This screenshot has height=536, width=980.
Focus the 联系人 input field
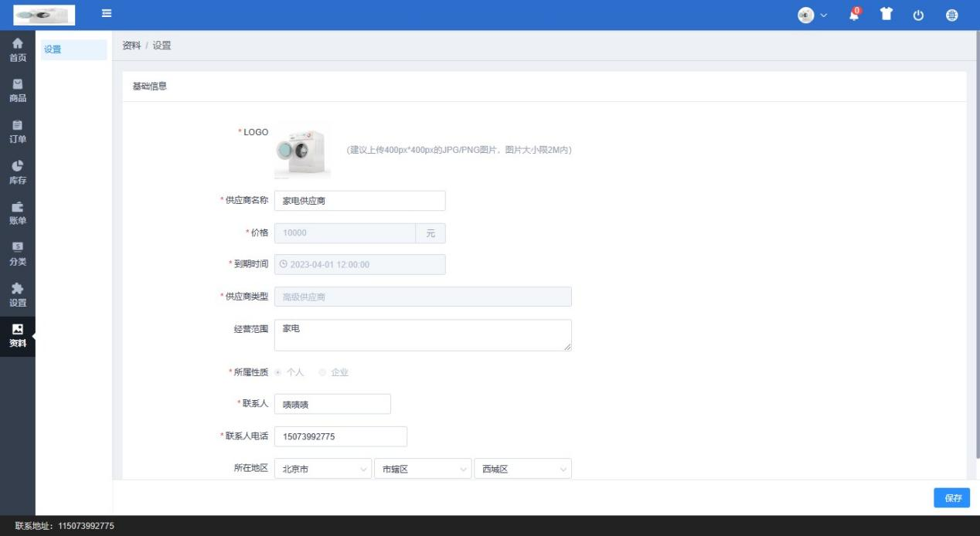(332, 404)
